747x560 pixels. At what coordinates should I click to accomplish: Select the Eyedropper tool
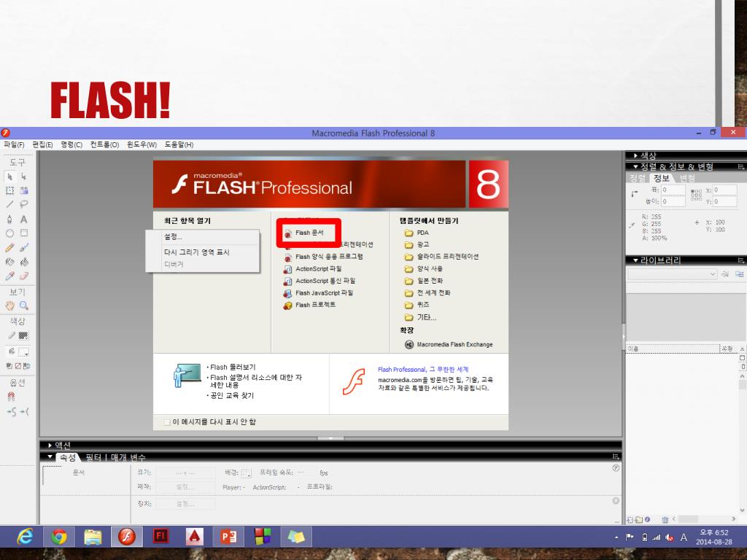click(x=9, y=276)
